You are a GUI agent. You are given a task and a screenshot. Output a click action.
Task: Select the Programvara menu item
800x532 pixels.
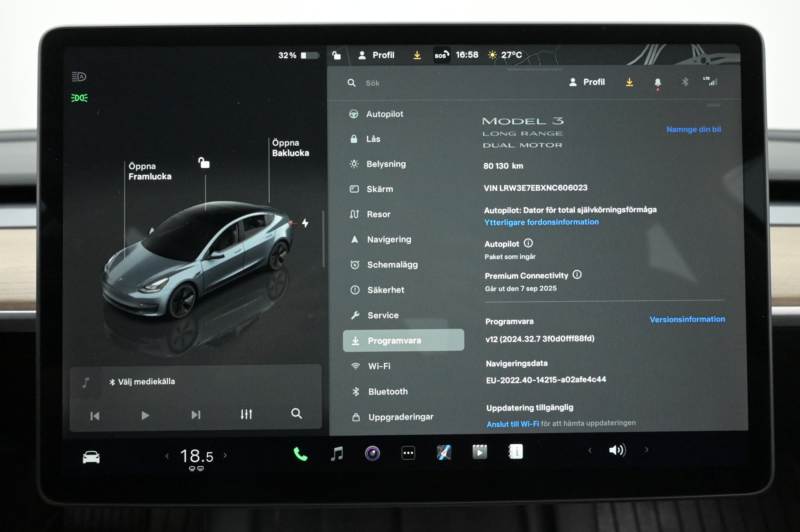pos(404,340)
